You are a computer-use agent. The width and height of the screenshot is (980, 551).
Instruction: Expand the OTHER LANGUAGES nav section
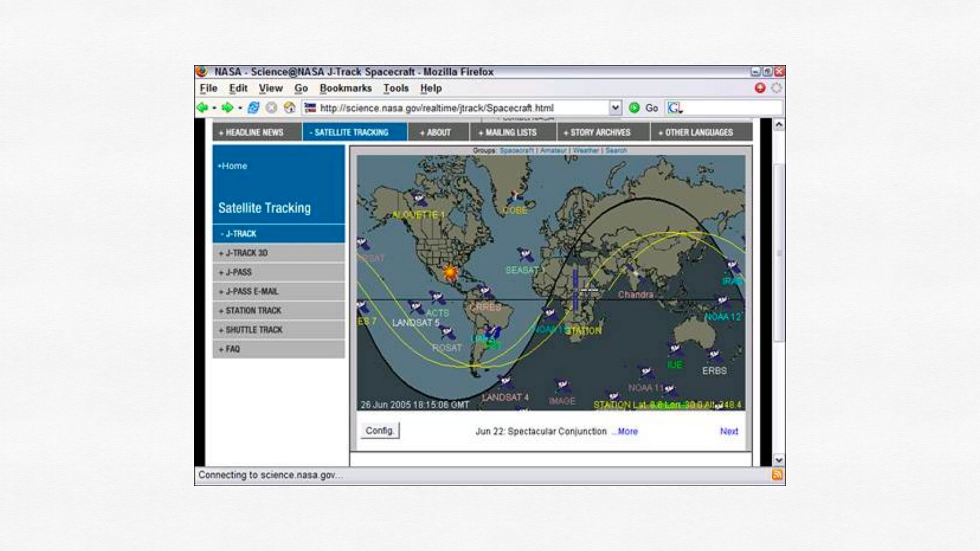701,132
